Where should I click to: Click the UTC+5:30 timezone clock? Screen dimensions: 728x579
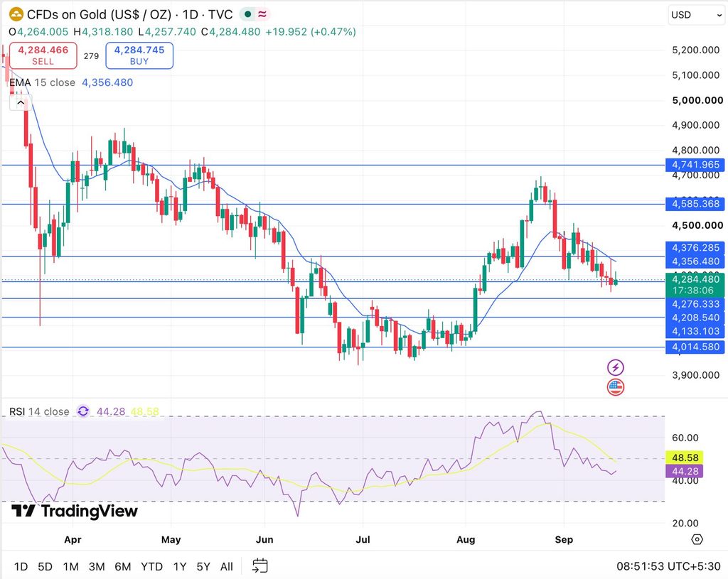(668, 566)
